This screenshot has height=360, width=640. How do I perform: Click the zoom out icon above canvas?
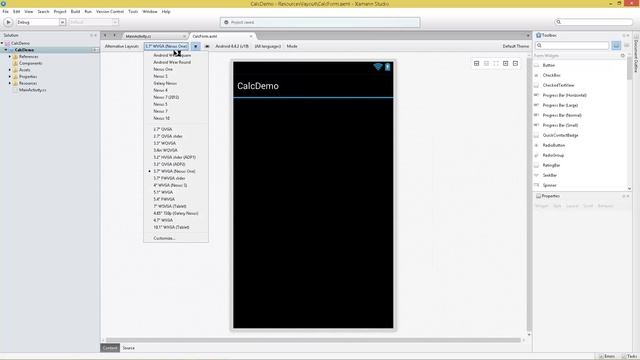point(516,63)
